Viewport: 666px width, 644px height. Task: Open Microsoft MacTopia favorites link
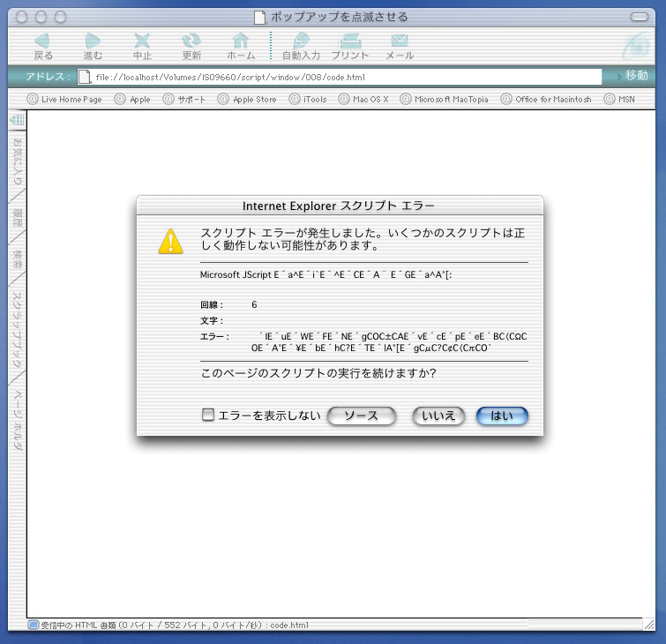[x=444, y=100]
